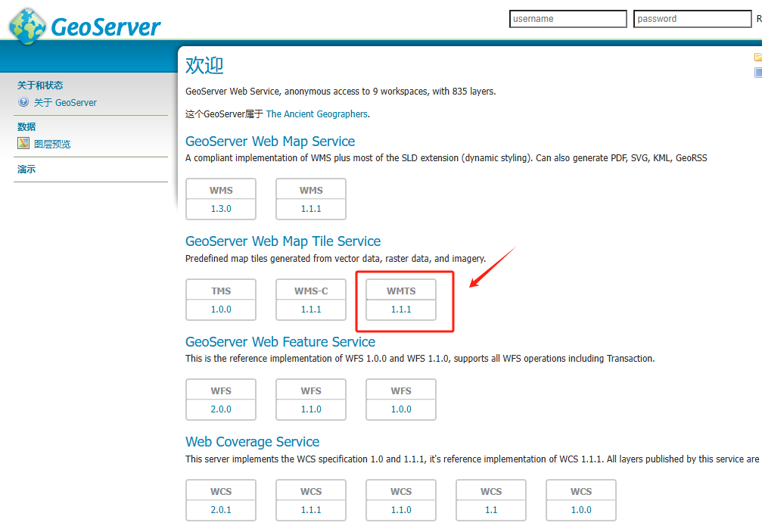The height and width of the screenshot is (532, 762).
Task: Click the About GeoServer help icon
Action: tap(23, 102)
